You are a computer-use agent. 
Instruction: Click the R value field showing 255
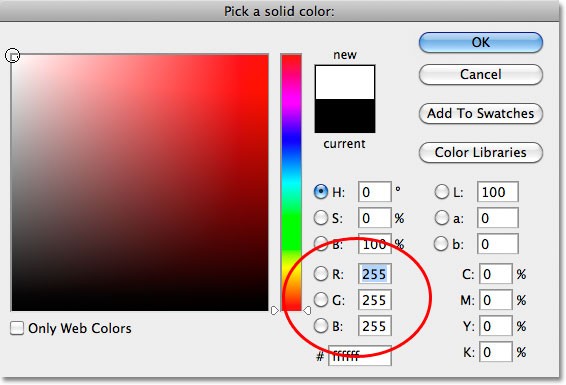tap(375, 274)
